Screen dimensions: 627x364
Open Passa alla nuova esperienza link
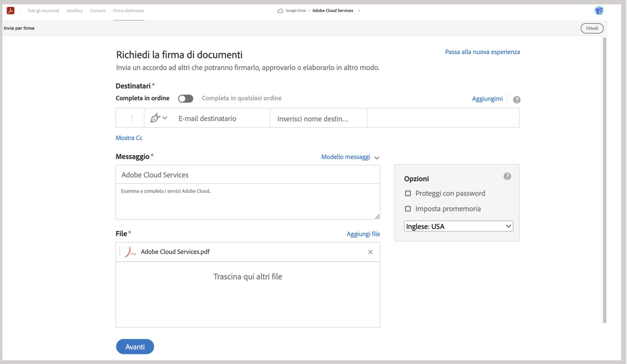pos(482,52)
